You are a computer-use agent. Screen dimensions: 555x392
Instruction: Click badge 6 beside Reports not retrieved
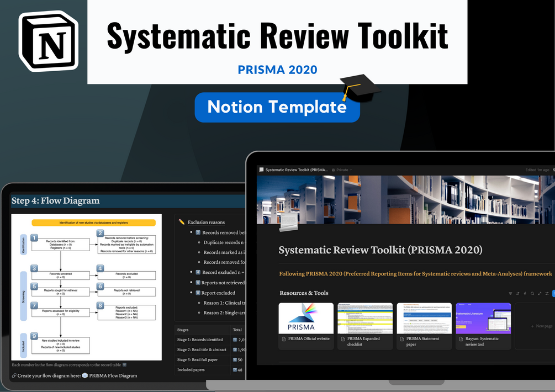(x=198, y=282)
